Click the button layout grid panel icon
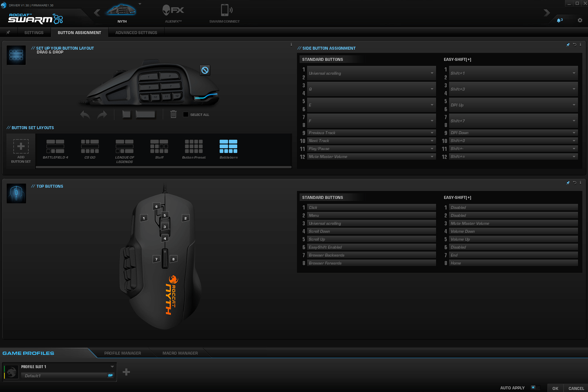The image size is (588, 392). pyautogui.click(x=16, y=55)
